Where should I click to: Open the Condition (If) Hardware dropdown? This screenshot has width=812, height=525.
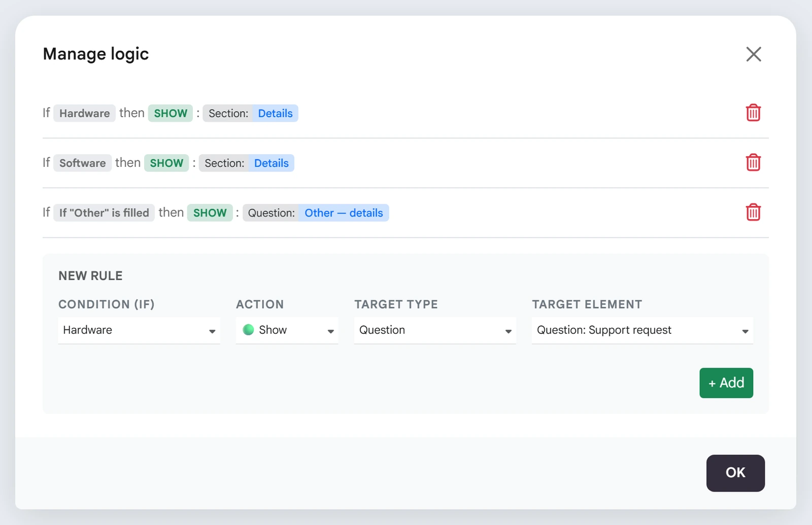[x=139, y=330]
